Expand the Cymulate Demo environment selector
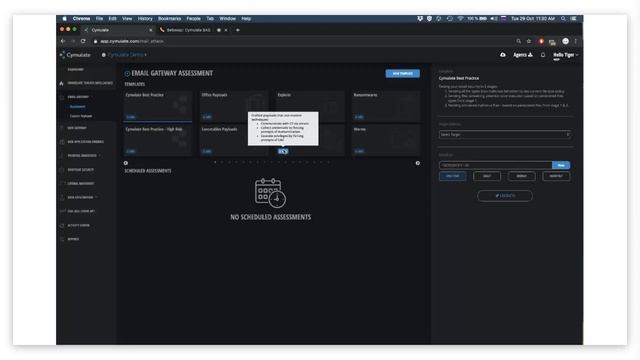This screenshot has height=360, width=640. [x=124, y=55]
